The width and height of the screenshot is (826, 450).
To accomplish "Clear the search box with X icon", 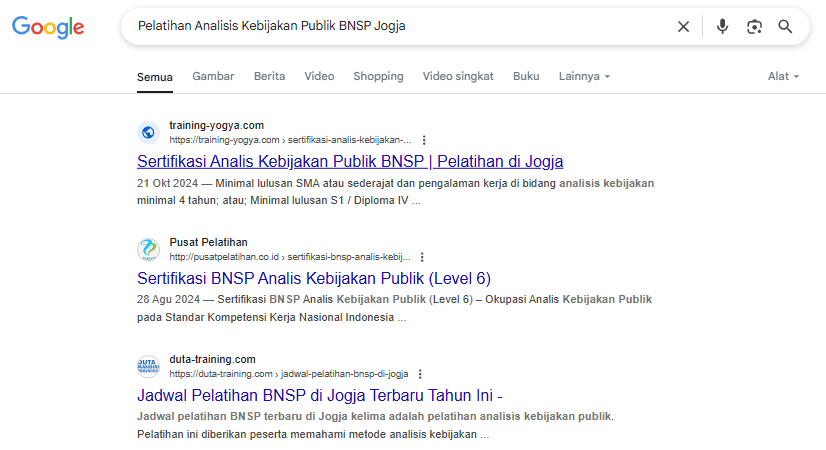I will (x=683, y=26).
